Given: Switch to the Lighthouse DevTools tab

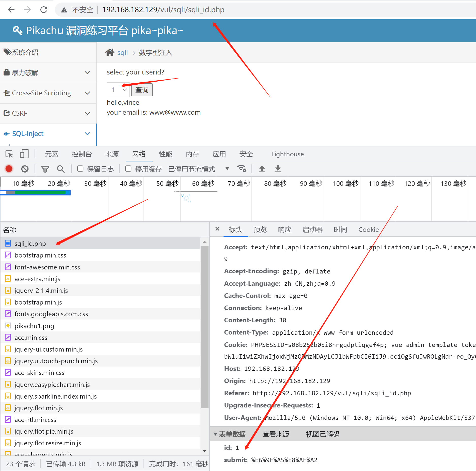Looking at the screenshot, I should coord(288,154).
